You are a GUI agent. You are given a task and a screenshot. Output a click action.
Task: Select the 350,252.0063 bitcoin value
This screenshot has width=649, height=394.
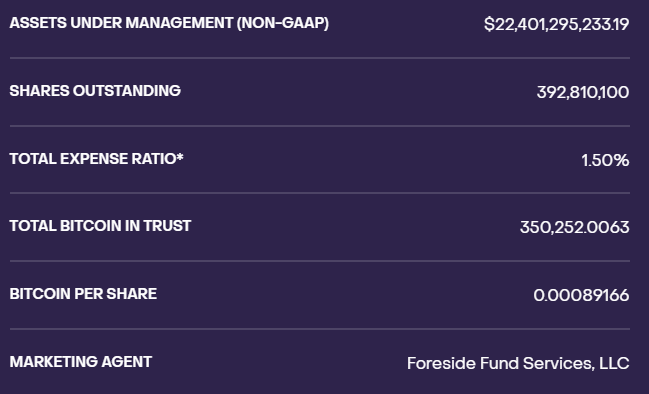tap(574, 227)
